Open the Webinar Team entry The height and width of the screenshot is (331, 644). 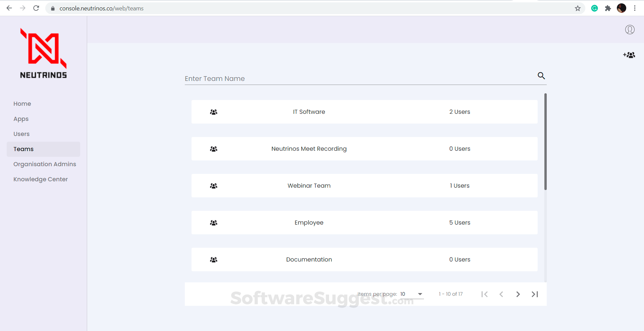point(364,186)
